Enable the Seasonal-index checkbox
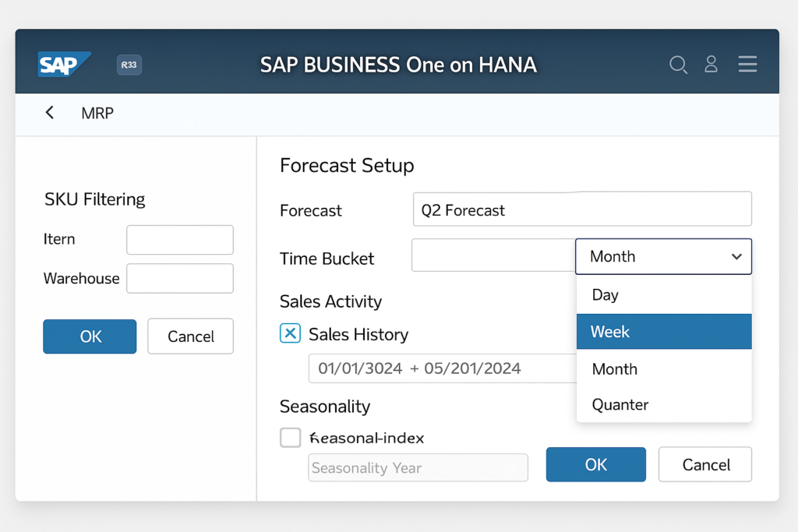This screenshot has height=532, width=798. pos(290,438)
